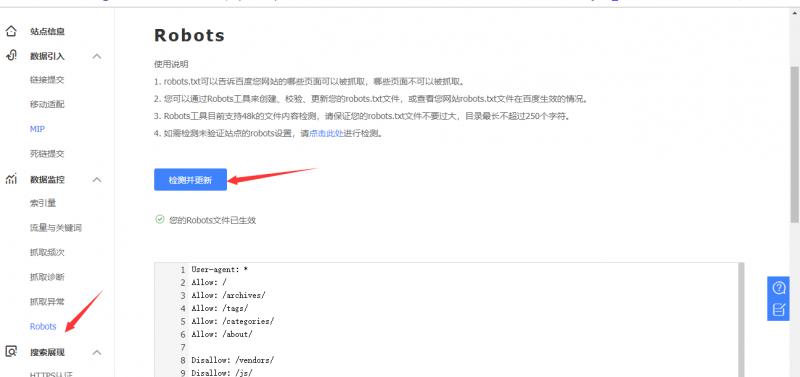This screenshot has height=377, width=800.
Task: Click the line 'Allow: /about/'
Action: (x=222, y=334)
